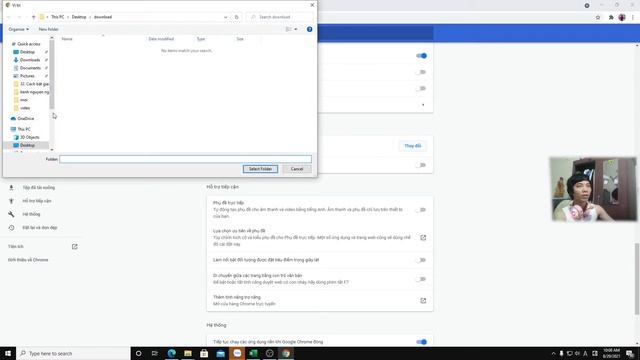The image size is (640, 360).
Task: Open Đặt lại và dọn dẹp section
Action: click(40, 228)
